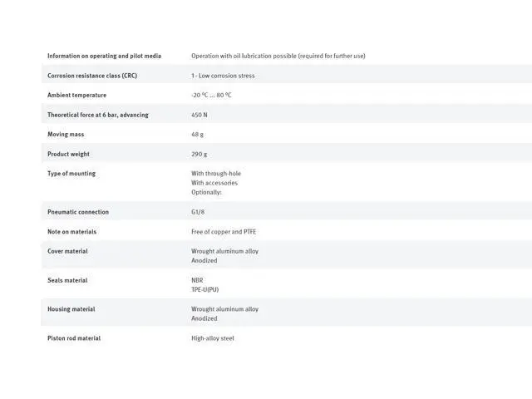The image size is (532, 399).
Task: Click the 'Type of mounting' label
Action: click(x=71, y=174)
